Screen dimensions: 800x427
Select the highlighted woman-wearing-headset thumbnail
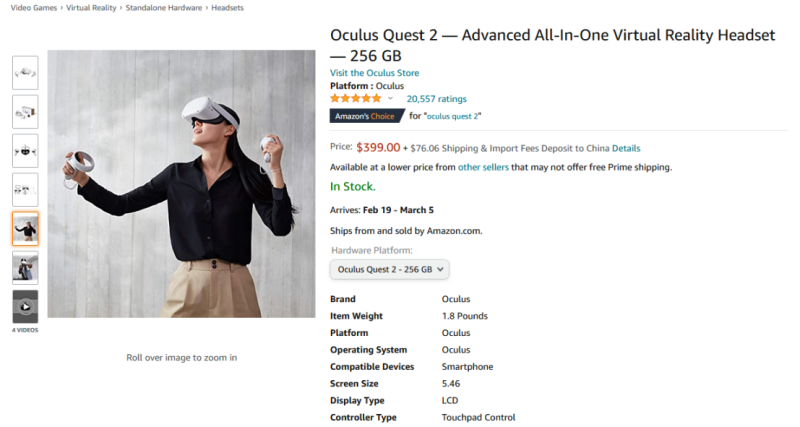click(25, 229)
